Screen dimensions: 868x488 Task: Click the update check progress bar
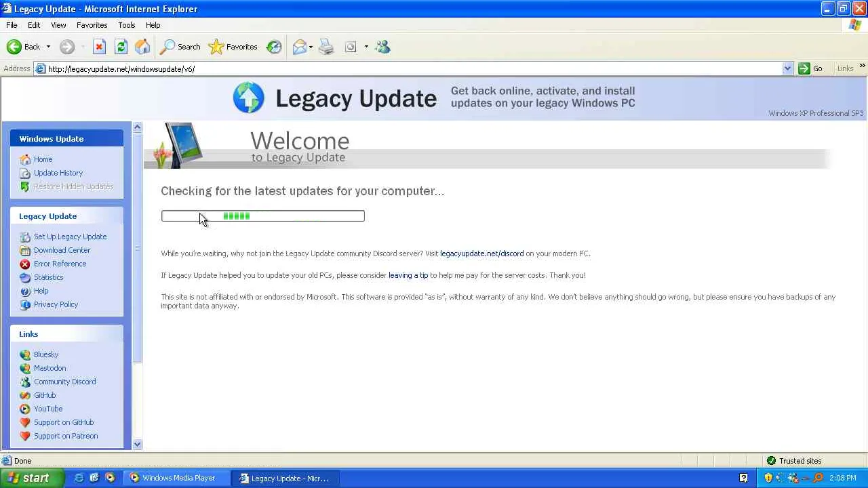point(262,216)
